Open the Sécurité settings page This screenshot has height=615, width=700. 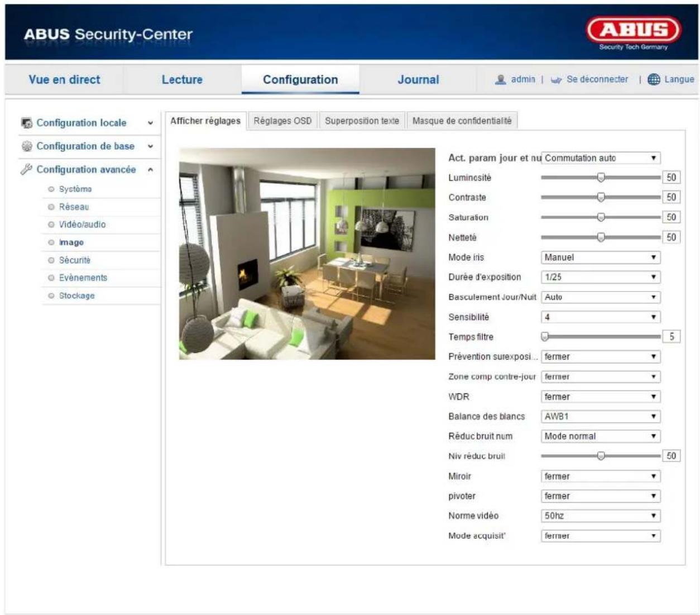(x=75, y=260)
